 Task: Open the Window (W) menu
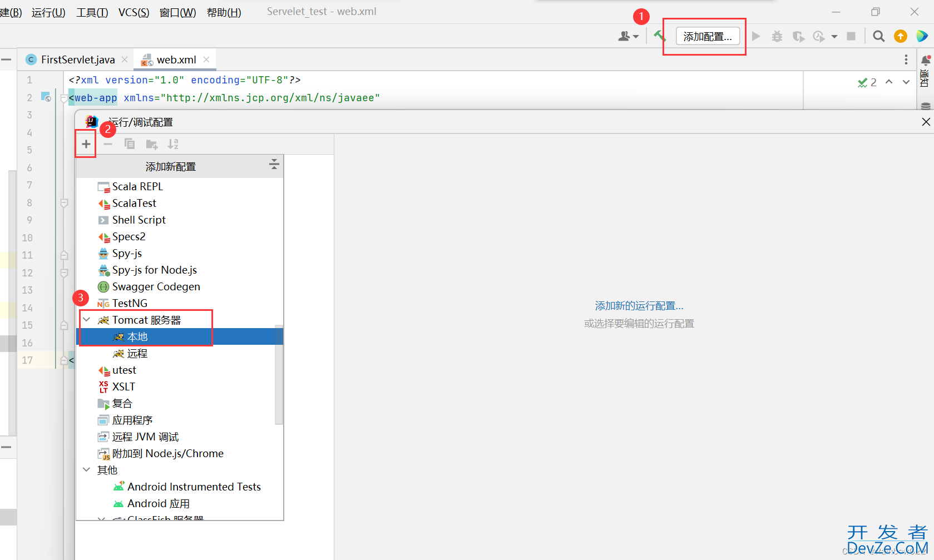[177, 12]
